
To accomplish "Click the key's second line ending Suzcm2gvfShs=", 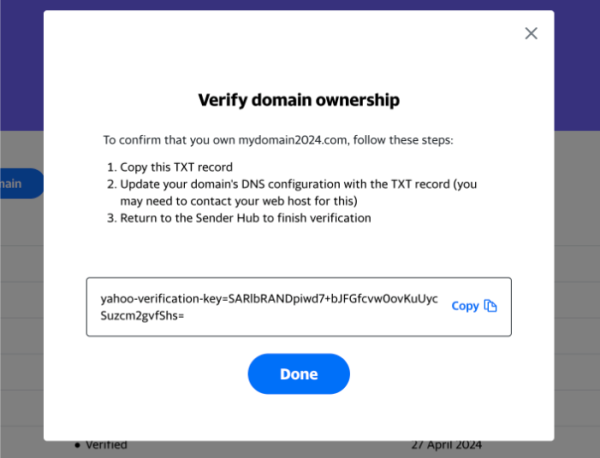I will click(x=143, y=315).
